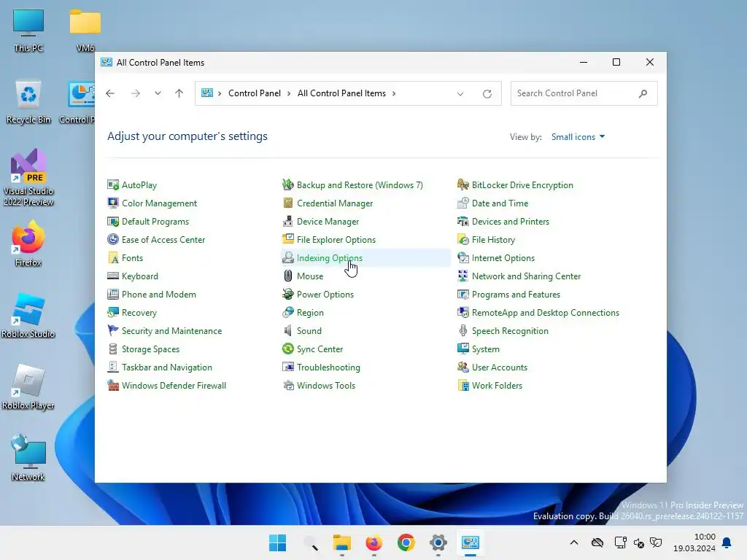This screenshot has height=560, width=747.
Task: Open Taskbar and Navigation link
Action: click(167, 367)
